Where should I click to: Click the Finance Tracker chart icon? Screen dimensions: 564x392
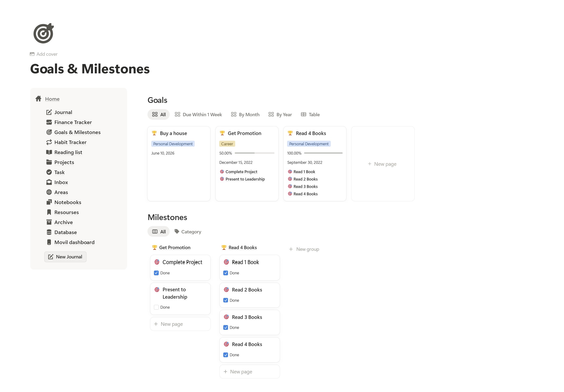[49, 122]
